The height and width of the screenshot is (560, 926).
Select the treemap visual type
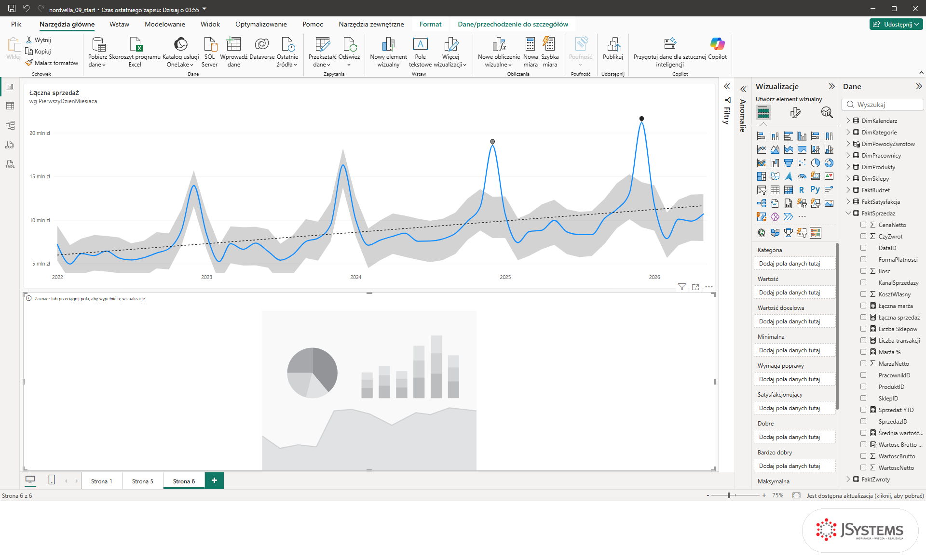[761, 176]
